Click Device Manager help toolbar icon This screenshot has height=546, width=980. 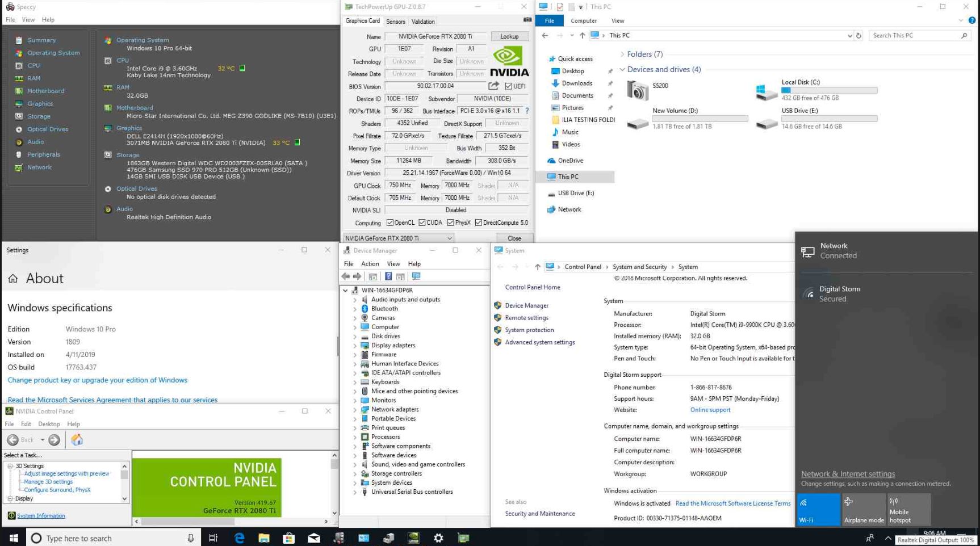point(388,276)
